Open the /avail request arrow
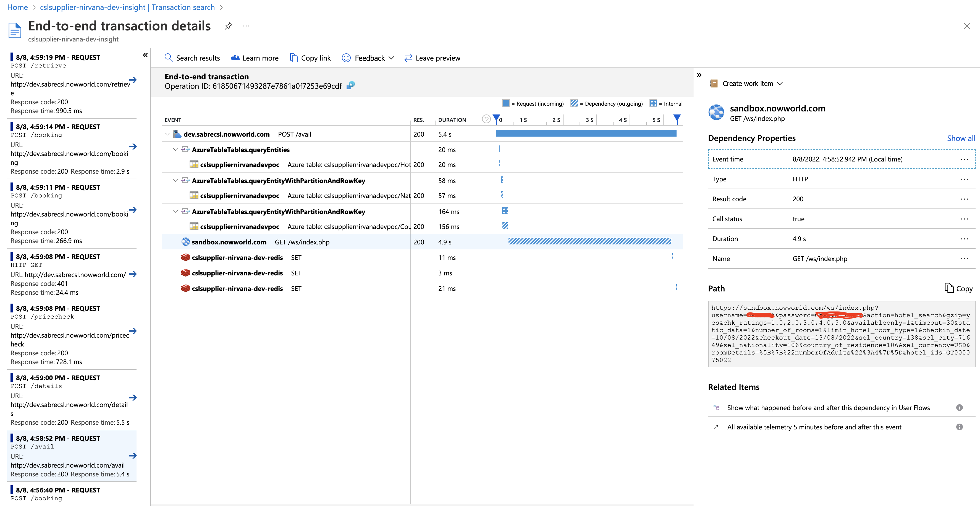This screenshot has width=980, height=506. point(133,456)
